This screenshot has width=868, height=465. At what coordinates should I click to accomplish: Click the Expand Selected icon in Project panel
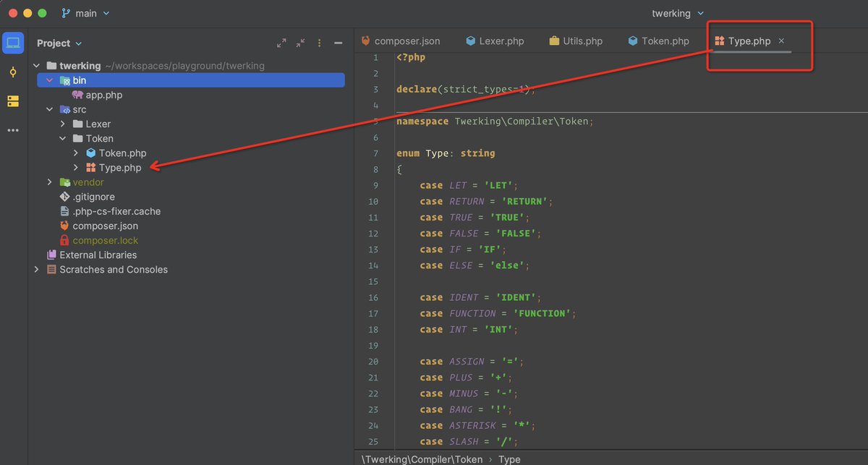281,43
